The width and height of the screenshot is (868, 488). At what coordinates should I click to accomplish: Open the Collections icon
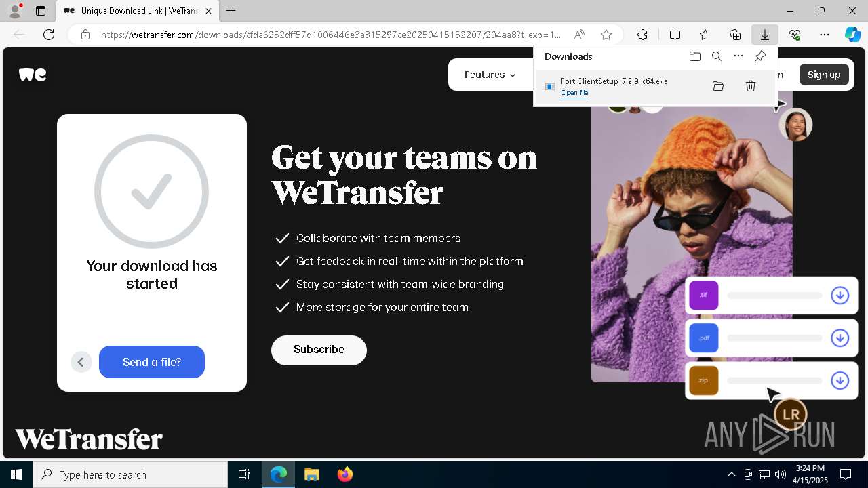(x=735, y=35)
